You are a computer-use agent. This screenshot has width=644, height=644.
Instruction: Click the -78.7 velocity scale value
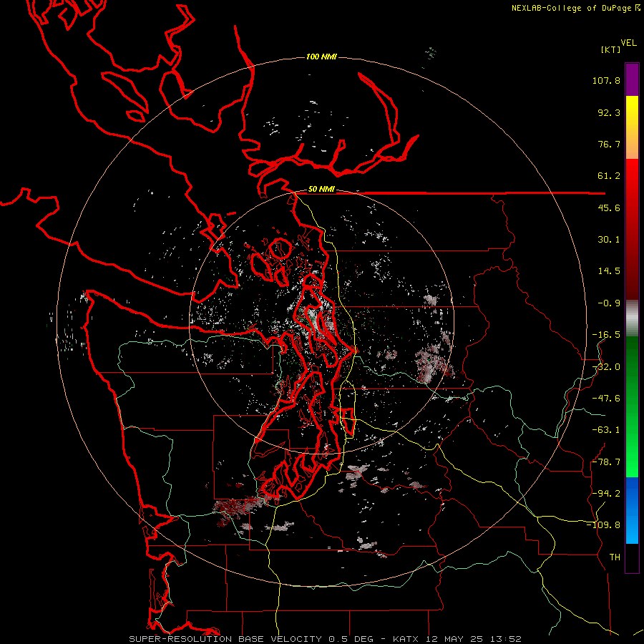606,462
